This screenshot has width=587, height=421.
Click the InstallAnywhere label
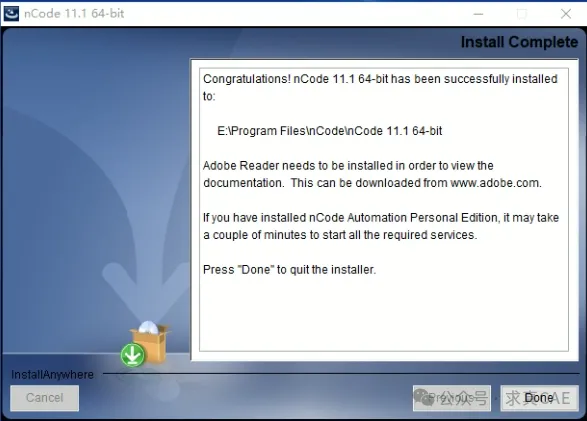[52, 375]
